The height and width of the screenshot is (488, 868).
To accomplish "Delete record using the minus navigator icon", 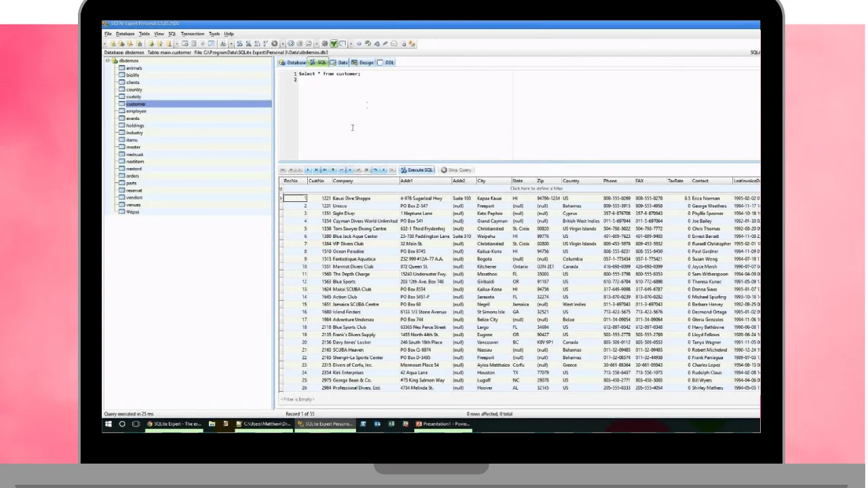I will click(x=341, y=170).
